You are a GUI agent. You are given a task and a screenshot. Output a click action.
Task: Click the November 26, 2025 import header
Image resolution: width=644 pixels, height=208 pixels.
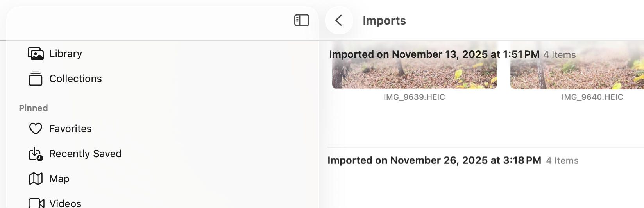pos(434,160)
